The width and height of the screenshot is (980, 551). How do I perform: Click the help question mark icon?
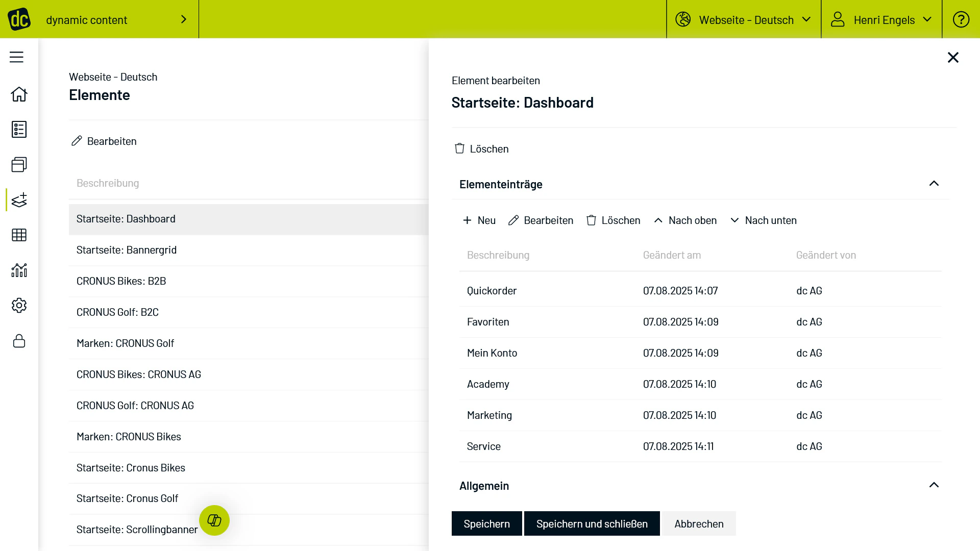(961, 19)
